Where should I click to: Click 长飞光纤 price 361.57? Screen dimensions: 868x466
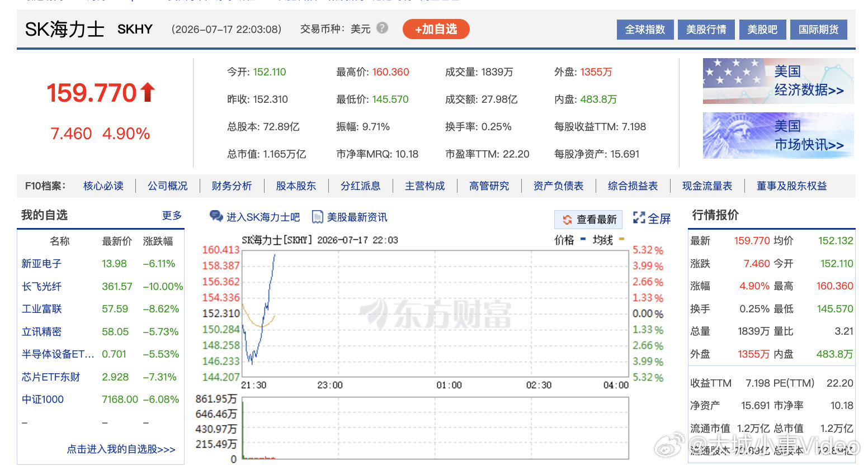click(117, 287)
